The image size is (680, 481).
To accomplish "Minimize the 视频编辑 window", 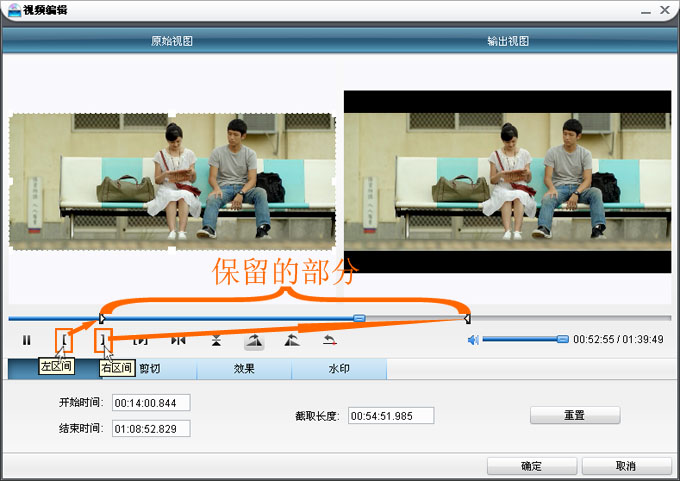I will [x=646, y=11].
